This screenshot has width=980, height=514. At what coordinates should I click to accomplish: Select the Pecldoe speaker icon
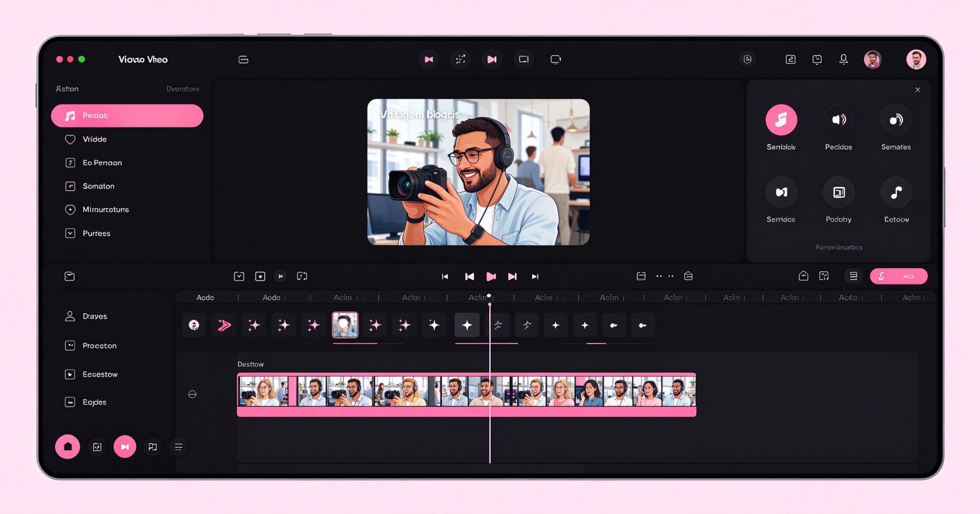point(838,120)
